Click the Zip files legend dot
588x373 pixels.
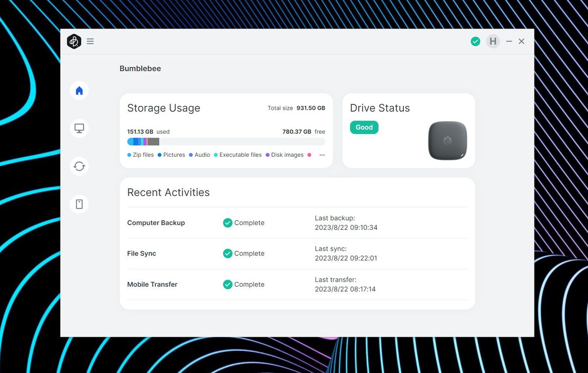click(x=129, y=155)
